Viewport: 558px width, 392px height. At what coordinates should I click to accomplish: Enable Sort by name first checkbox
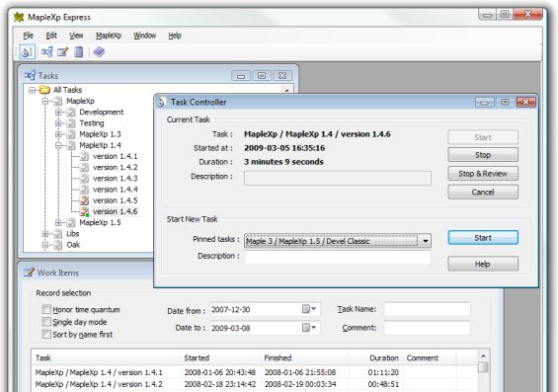[46, 334]
